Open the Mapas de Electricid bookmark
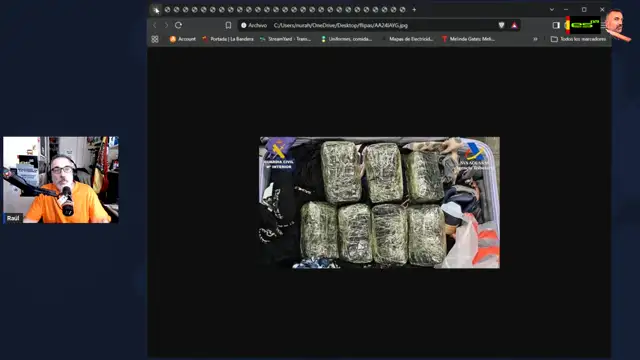Image resolution: width=640 pixels, height=360 pixels. [407, 39]
